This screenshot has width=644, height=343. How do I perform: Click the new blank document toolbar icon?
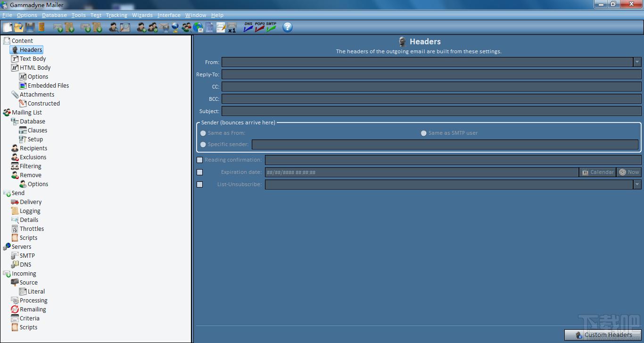(8, 27)
